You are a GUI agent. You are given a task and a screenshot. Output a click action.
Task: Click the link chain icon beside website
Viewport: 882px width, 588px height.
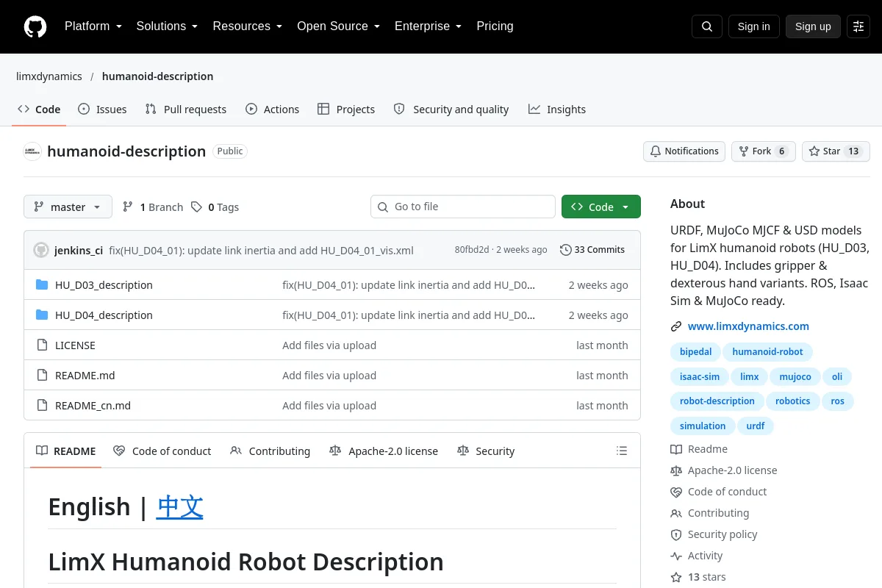tap(676, 326)
